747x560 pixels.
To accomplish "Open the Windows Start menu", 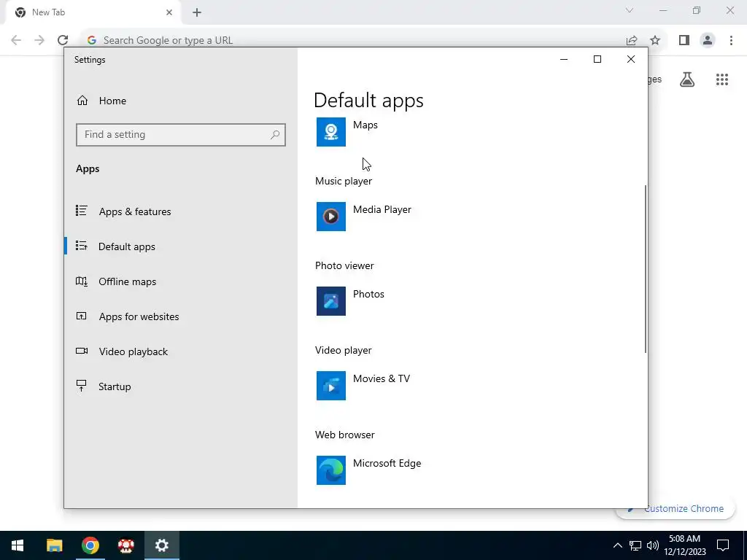I will (x=18, y=545).
